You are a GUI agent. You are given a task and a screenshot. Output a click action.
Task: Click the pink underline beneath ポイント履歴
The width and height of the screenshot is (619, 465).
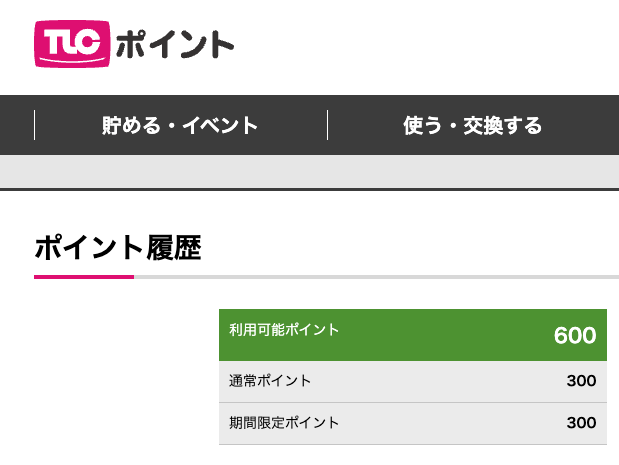pos(84,277)
